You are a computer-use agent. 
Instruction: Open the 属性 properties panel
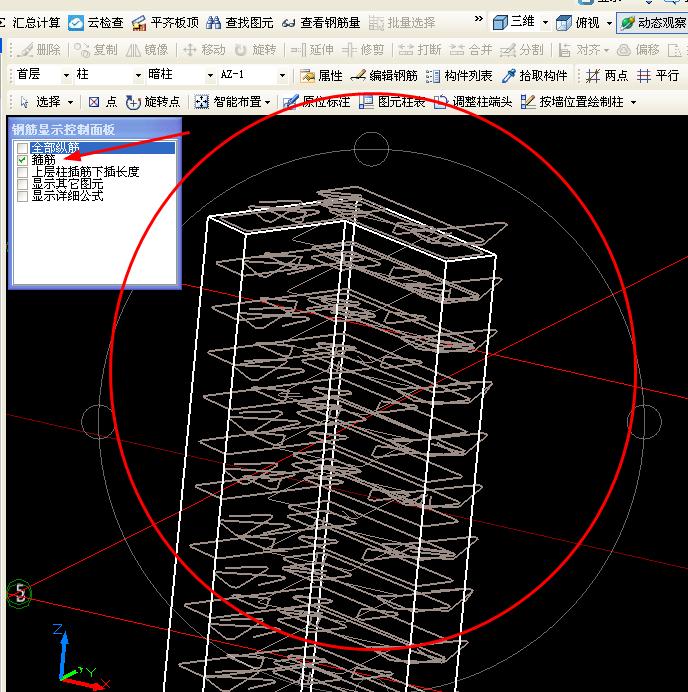pos(321,76)
